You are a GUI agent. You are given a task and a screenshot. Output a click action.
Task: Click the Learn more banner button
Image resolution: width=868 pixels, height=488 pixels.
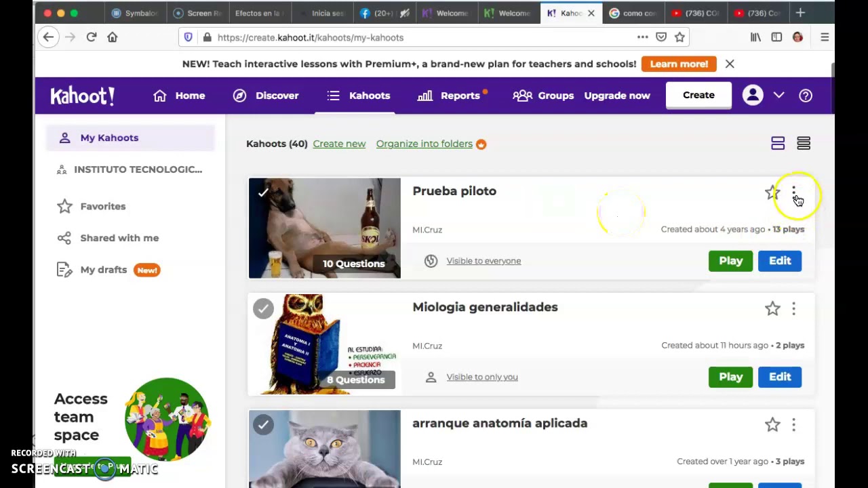coord(679,64)
